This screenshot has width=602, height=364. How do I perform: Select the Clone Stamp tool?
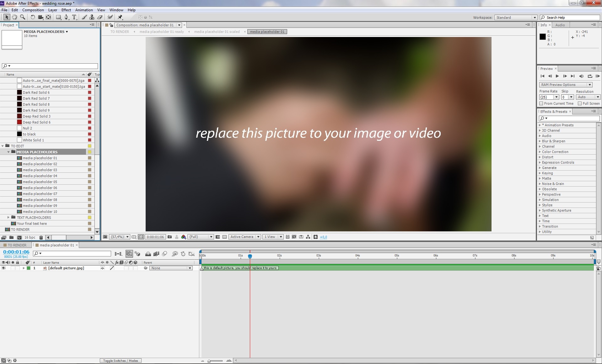(92, 17)
